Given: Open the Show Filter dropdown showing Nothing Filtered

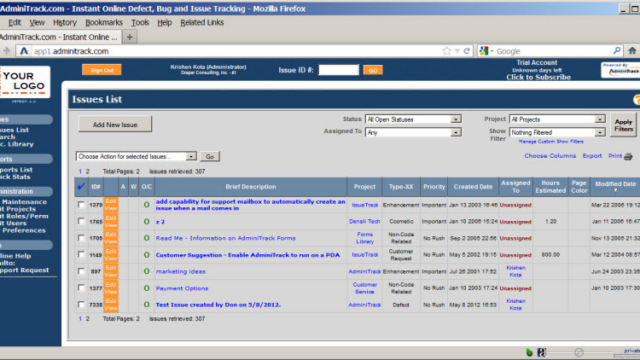Looking at the screenshot, I should point(557,132).
